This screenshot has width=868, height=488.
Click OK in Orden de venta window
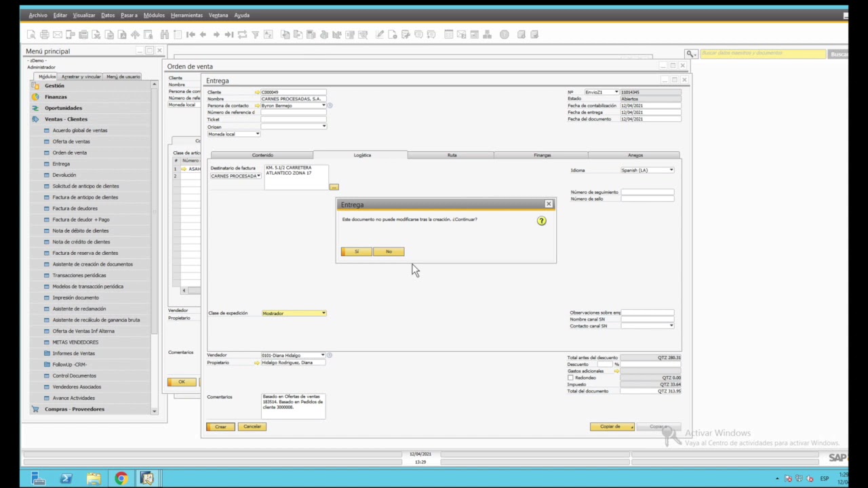tap(182, 382)
